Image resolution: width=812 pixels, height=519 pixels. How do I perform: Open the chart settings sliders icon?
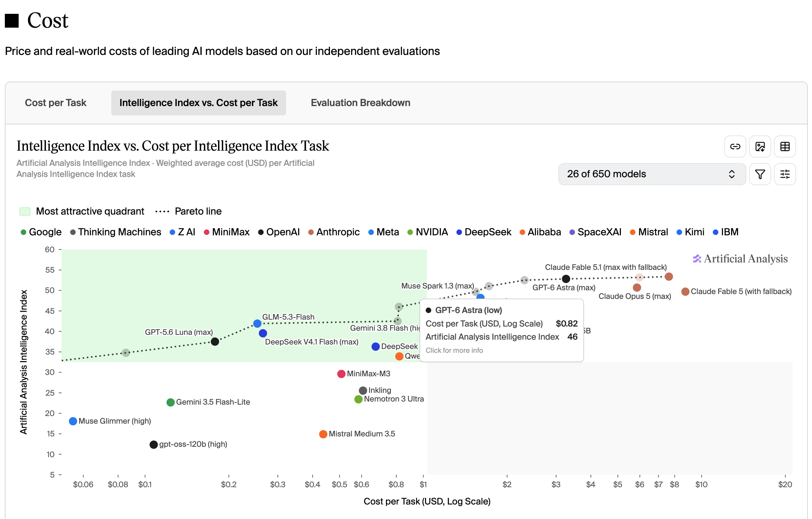point(785,174)
